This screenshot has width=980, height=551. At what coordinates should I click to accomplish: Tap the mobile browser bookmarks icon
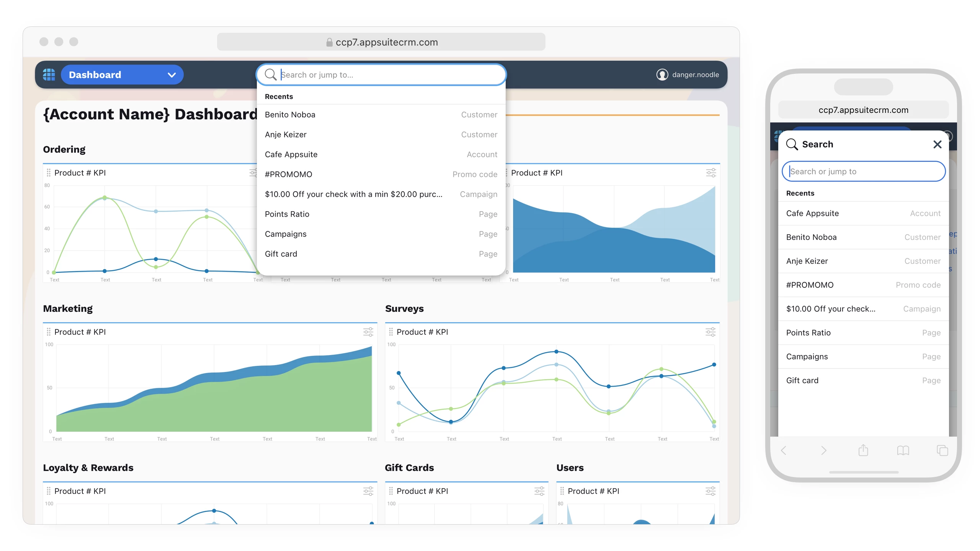click(x=903, y=450)
